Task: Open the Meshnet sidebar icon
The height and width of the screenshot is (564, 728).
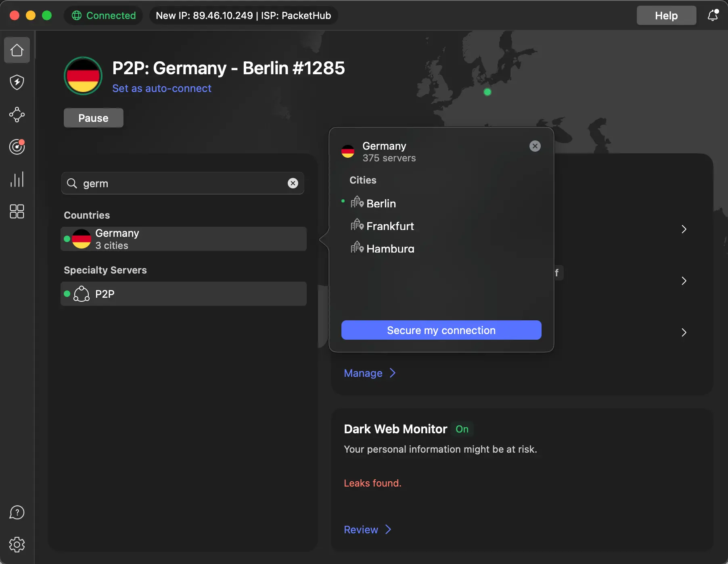Action: [17, 115]
